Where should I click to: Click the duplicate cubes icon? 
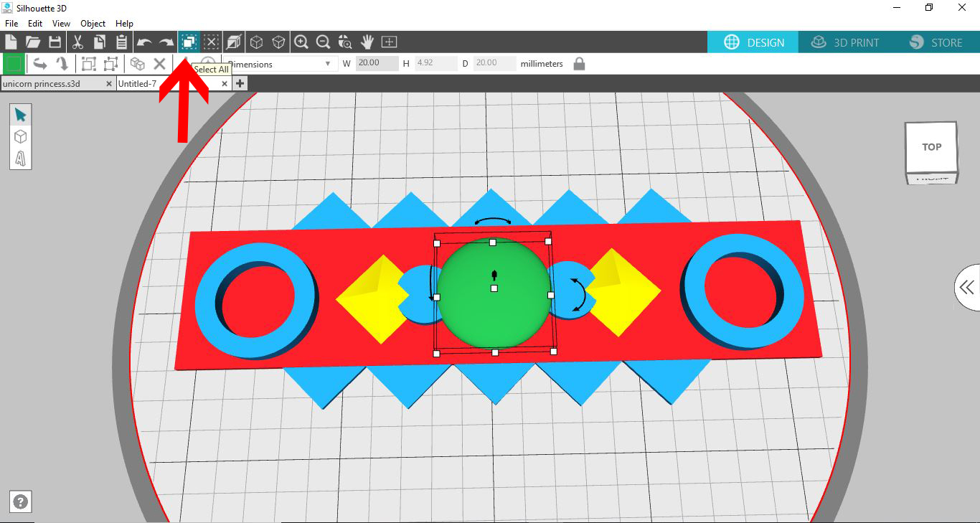pos(137,64)
